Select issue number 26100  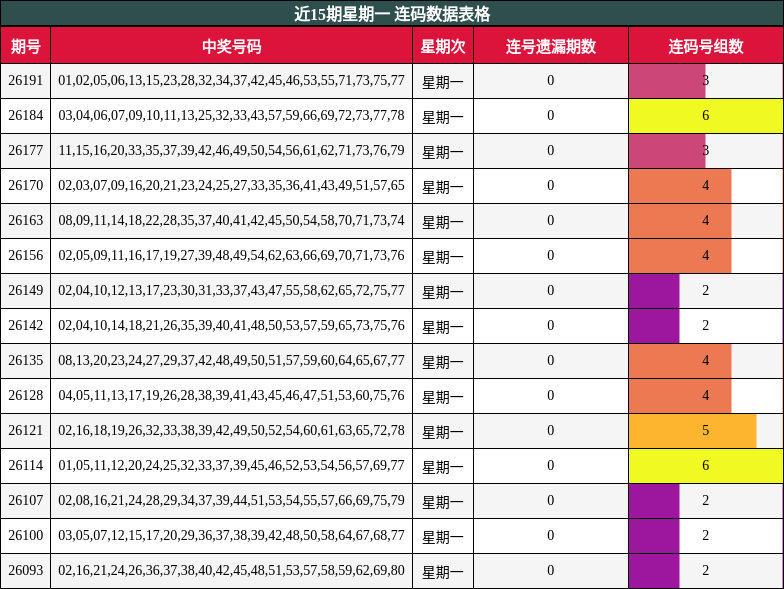(26, 536)
